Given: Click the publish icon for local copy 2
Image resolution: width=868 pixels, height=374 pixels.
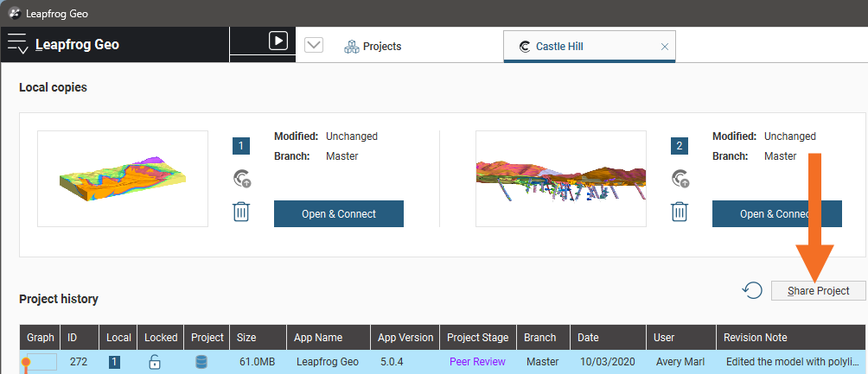Looking at the screenshot, I should (x=680, y=179).
